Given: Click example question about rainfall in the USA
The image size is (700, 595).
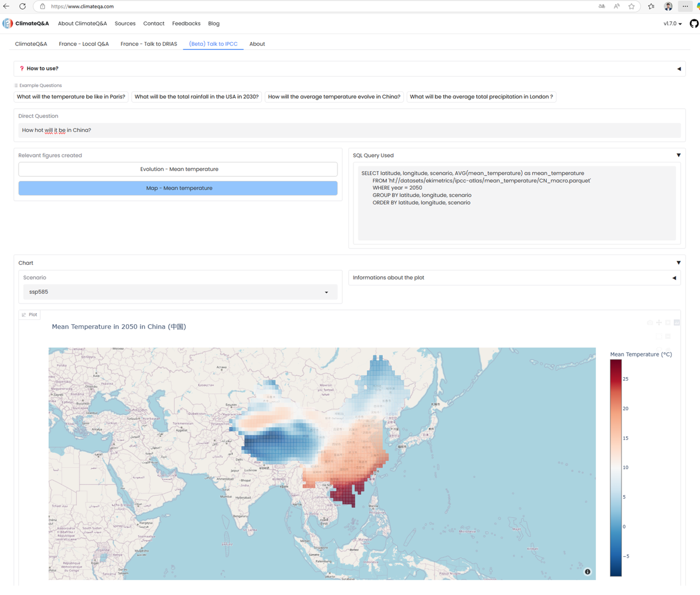Looking at the screenshot, I should [x=197, y=97].
